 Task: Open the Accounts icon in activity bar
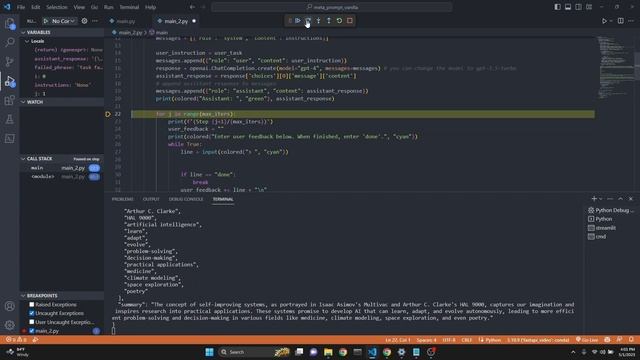pos(10,306)
